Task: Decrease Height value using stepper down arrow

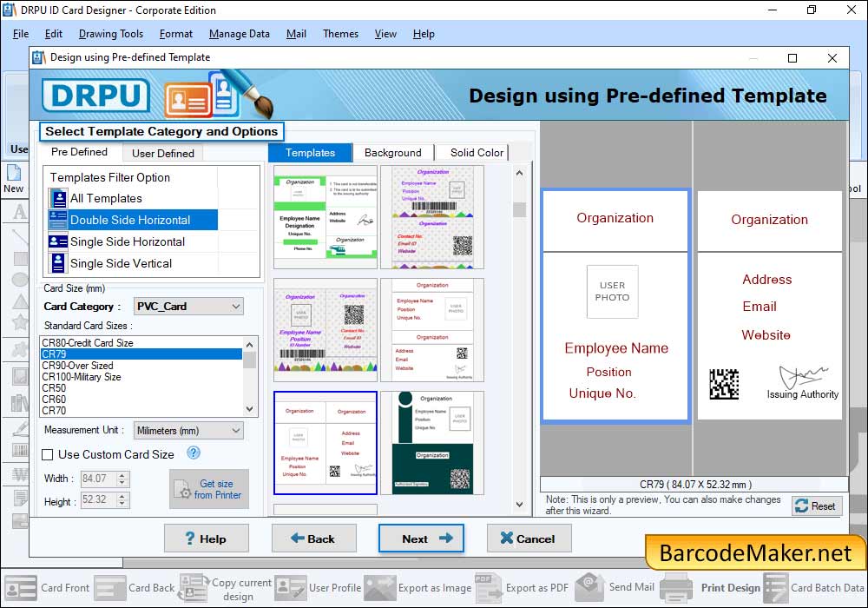Action: pos(123,504)
